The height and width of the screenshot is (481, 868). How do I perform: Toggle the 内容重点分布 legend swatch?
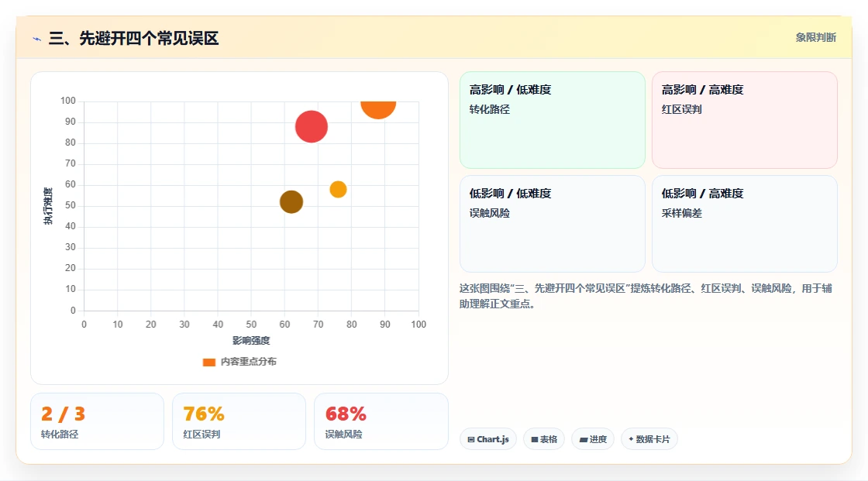tap(208, 362)
